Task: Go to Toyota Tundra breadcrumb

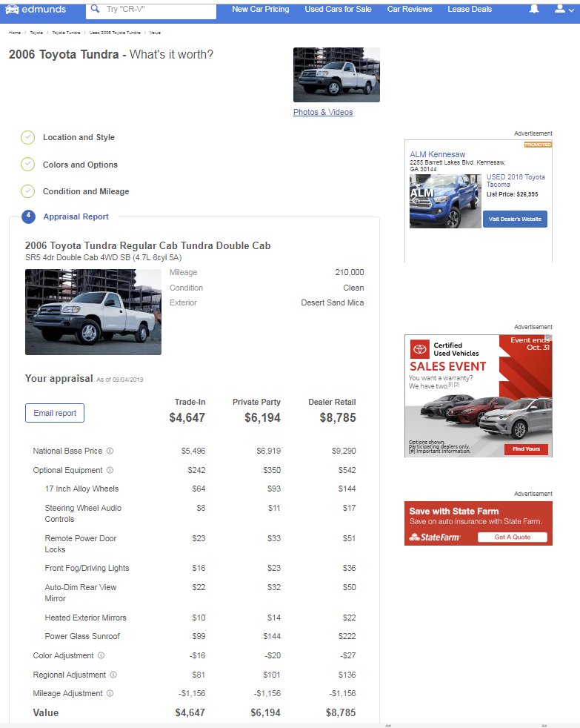Action: click(x=66, y=33)
